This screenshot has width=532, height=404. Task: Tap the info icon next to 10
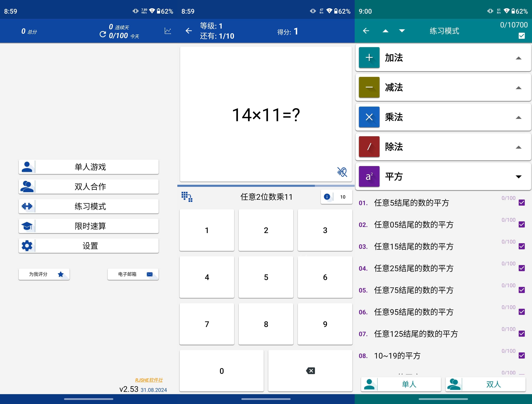point(327,197)
